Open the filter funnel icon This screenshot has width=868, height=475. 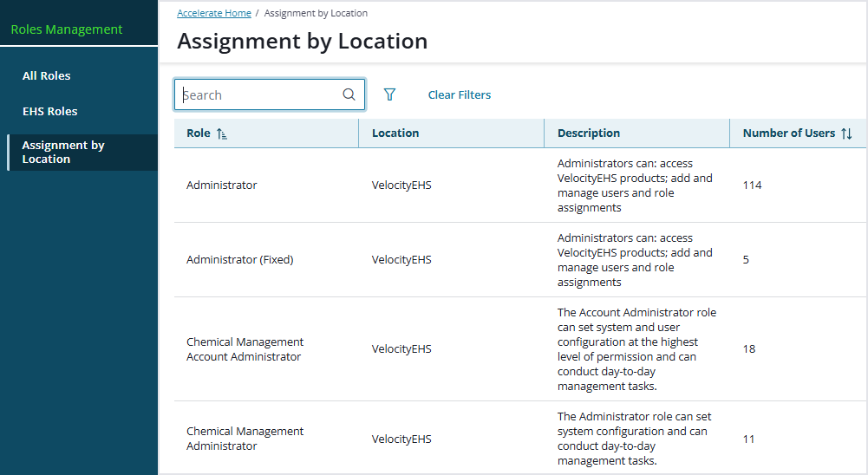pyautogui.click(x=389, y=94)
